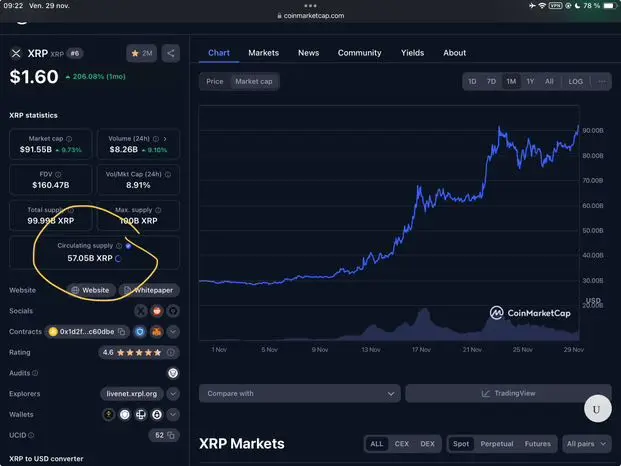Open the Market cap info tooltip icon

pos(69,139)
